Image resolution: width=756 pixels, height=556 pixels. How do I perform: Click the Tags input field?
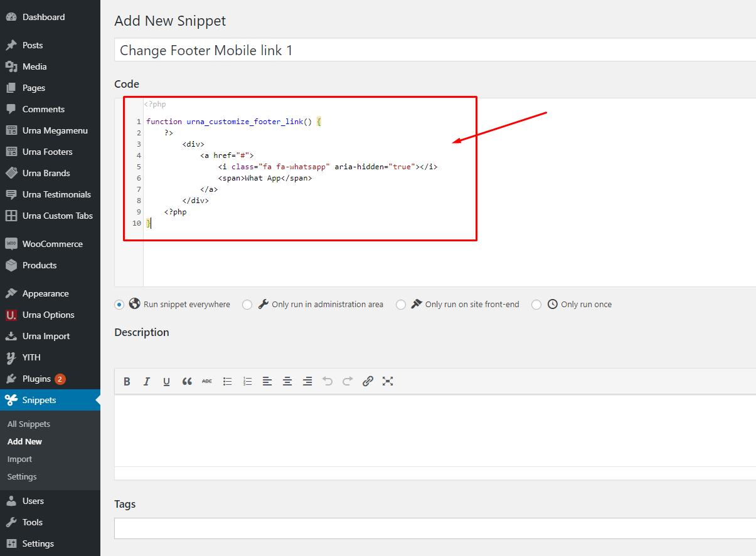435,528
